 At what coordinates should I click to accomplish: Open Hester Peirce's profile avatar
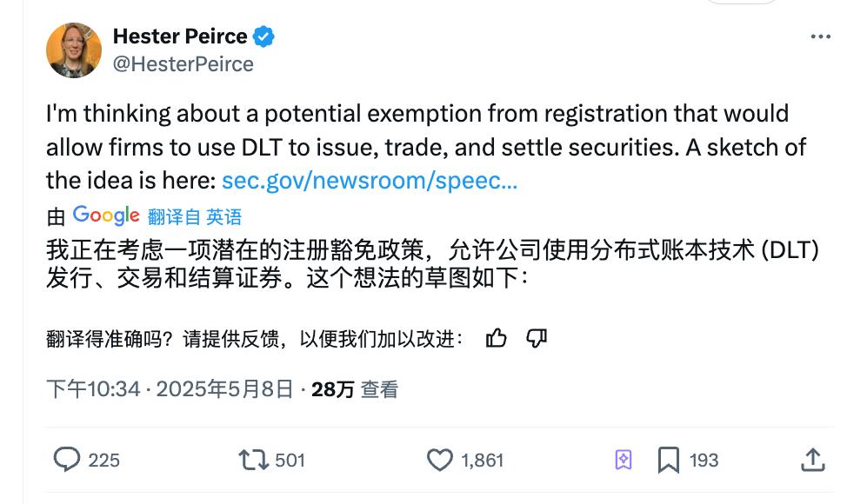[74, 50]
